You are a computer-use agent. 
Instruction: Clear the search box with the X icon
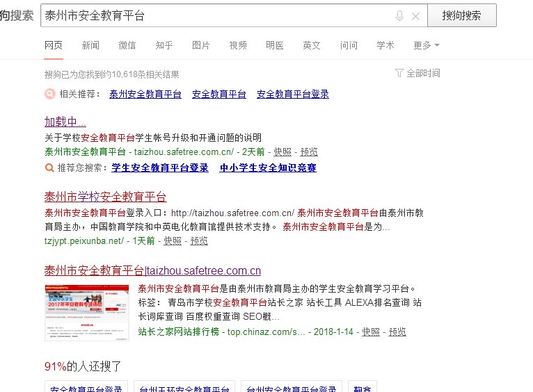(415, 16)
